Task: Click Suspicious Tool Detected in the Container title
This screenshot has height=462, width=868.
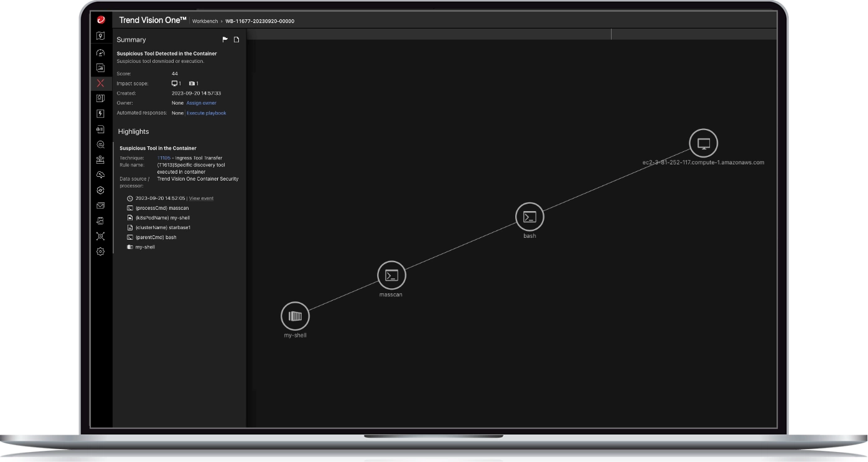Action: pyautogui.click(x=167, y=54)
